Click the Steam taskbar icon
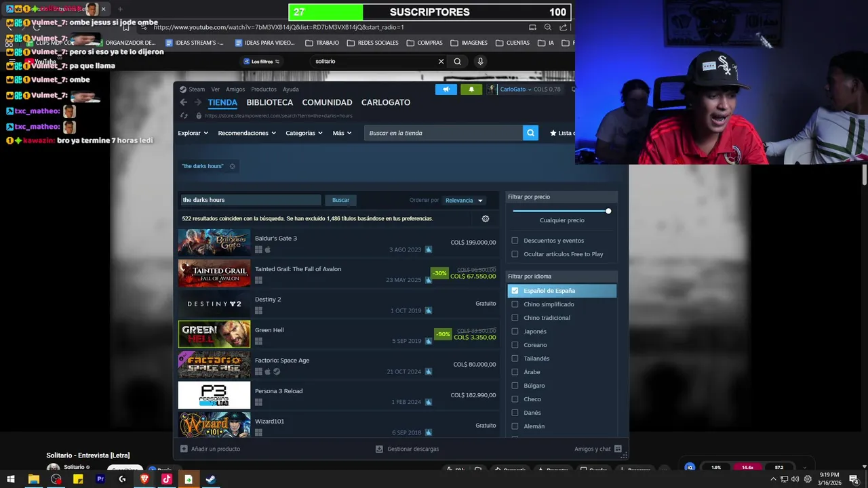Screen dimensions: 868x488 (211, 479)
